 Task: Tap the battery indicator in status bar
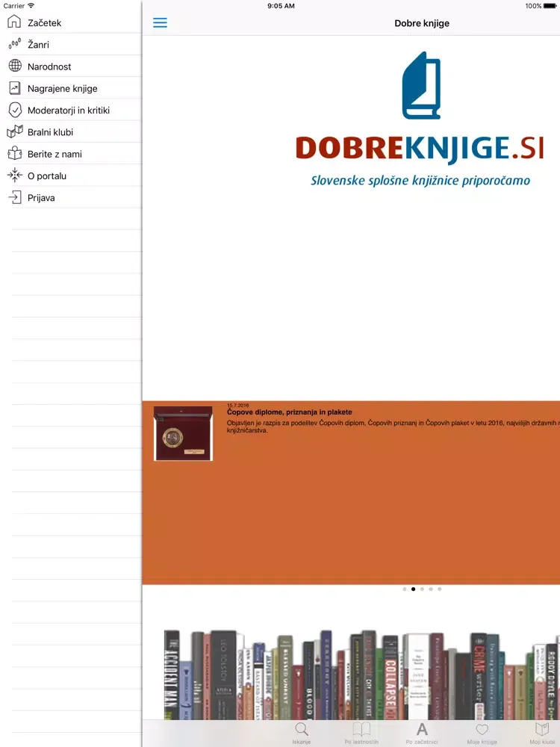tap(550, 6)
